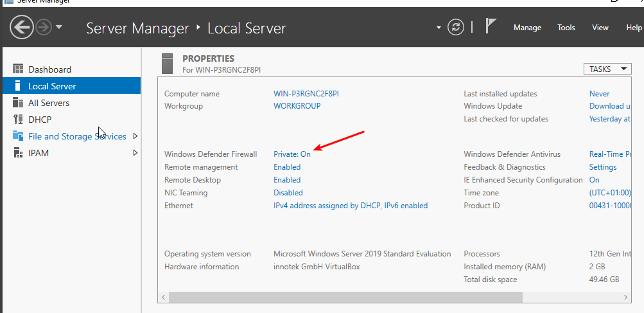The width and height of the screenshot is (644, 313).
Task: Open the Manage menu
Action: tap(527, 28)
